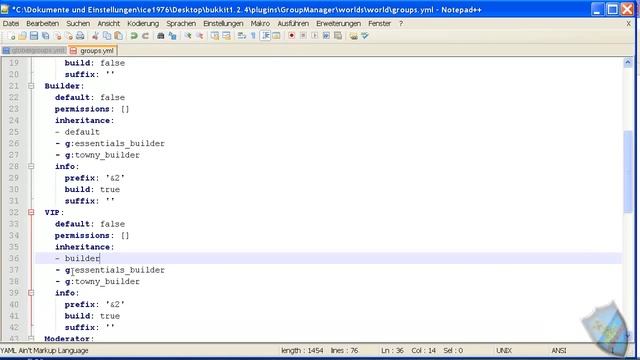This screenshot has width=640, height=360.
Task: Click the Close All toolbar icon
Action: tap(69, 36)
